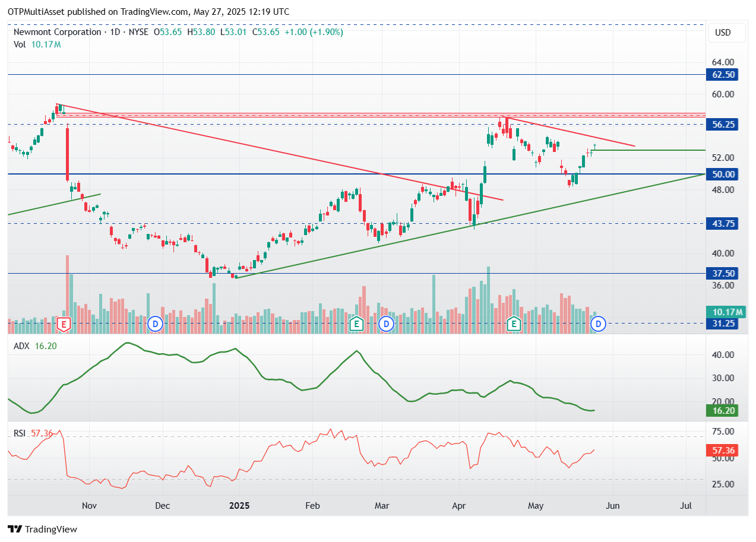This screenshot has height=542, width=756.
Task: Select the D dividend marker near March
Action: click(387, 324)
